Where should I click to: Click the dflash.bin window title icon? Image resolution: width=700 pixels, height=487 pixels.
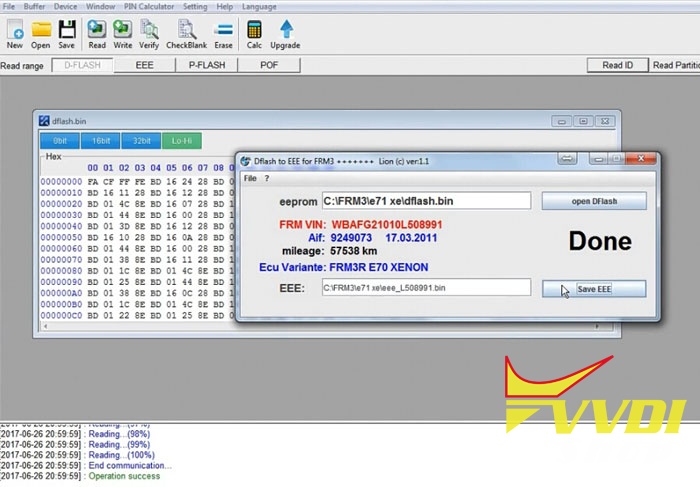pyautogui.click(x=44, y=121)
